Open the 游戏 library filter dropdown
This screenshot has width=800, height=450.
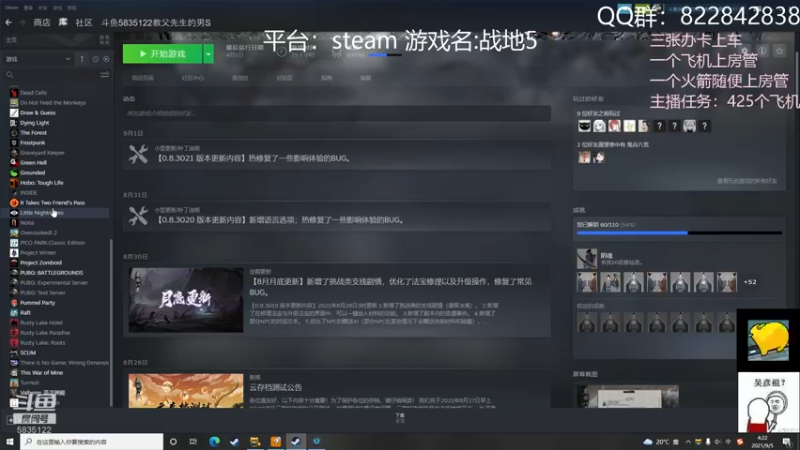[38, 59]
